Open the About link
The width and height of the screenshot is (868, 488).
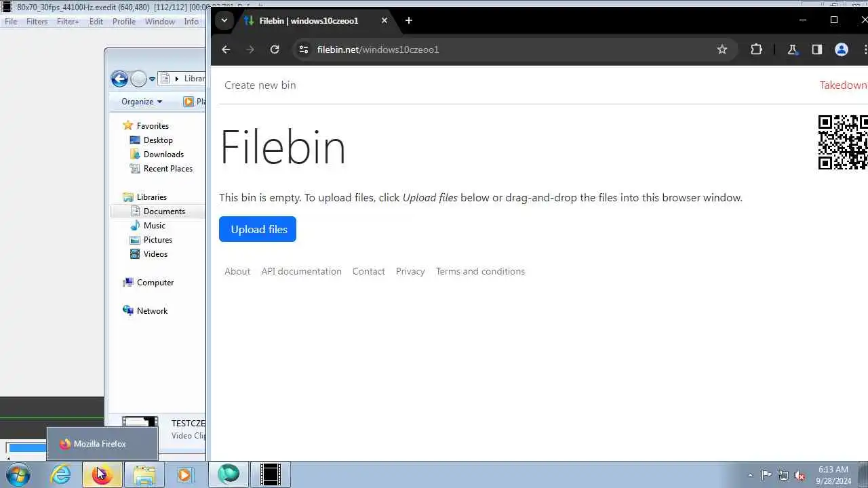pos(237,271)
